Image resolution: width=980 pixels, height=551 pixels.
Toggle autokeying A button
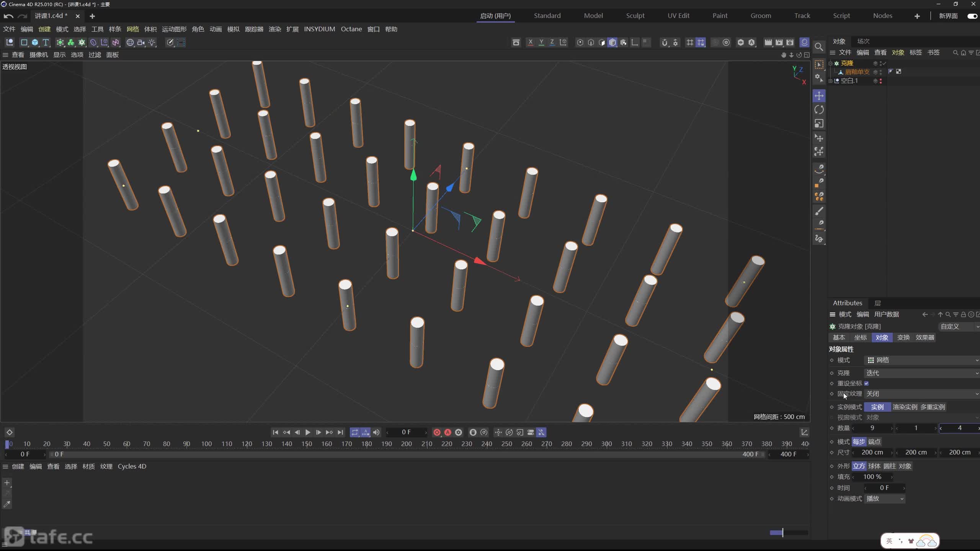(x=448, y=432)
